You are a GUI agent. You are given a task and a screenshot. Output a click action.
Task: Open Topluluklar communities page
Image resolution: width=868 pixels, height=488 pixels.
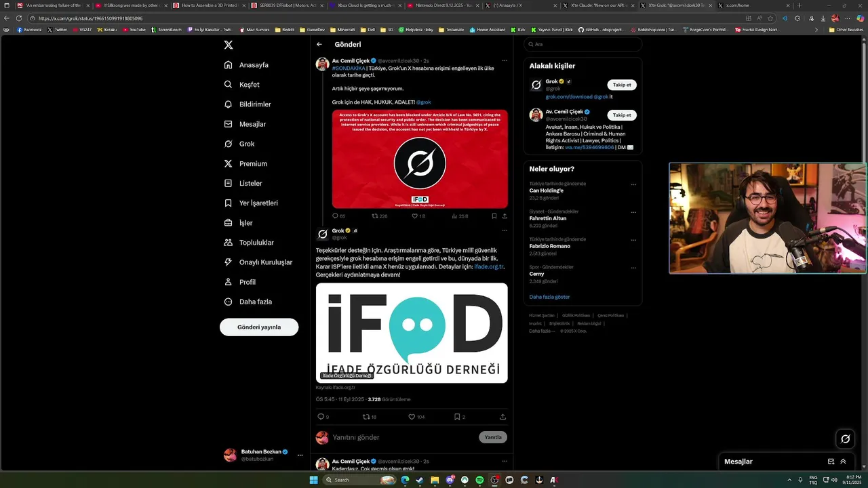pyautogui.click(x=249, y=242)
